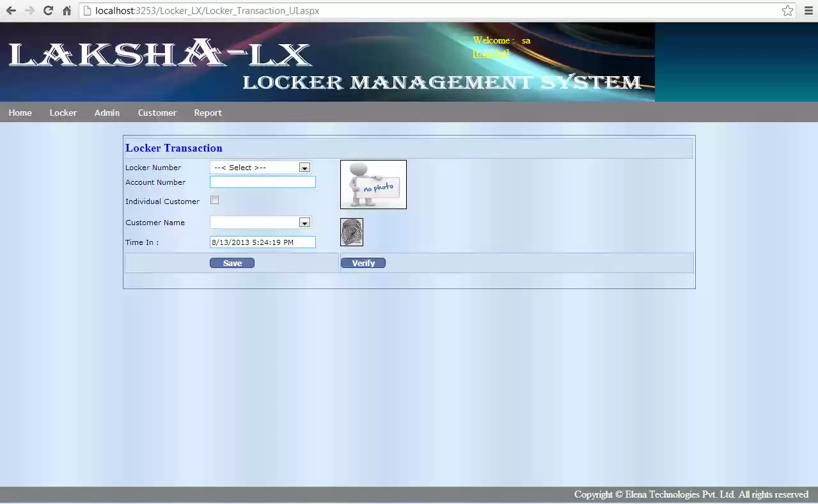Image resolution: width=818 pixels, height=504 pixels.
Task: Click the fingerprint scanner icon
Action: click(351, 232)
